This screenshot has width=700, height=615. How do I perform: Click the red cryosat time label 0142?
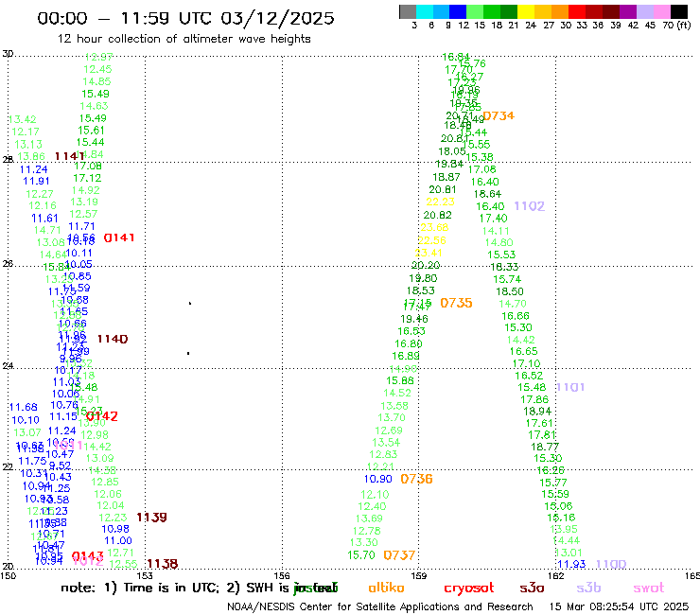click(x=102, y=416)
